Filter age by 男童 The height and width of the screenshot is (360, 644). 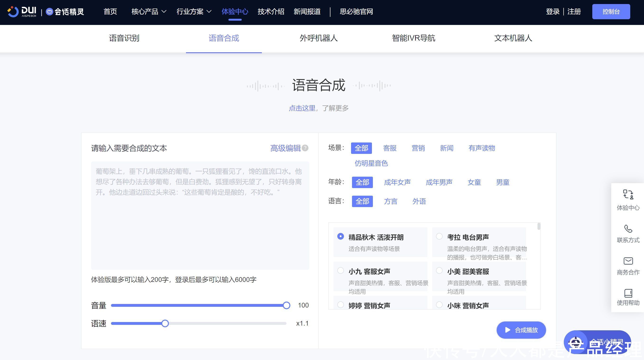click(x=503, y=182)
